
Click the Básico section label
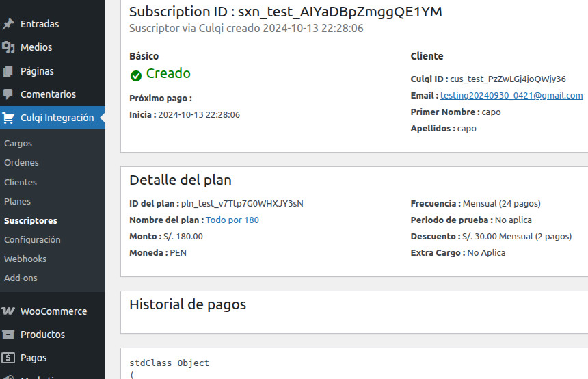[x=144, y=56]
